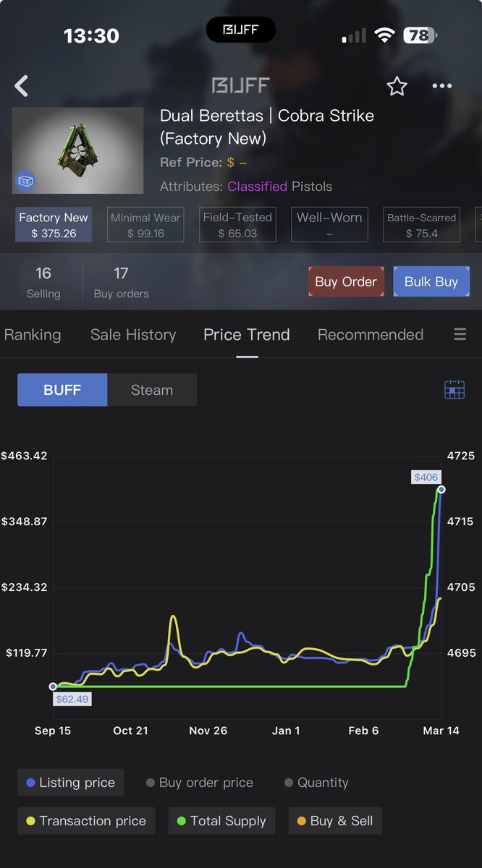Select Minimal Wear $99.16 option
482x868 pixels.
pyautogui.click(x=145, y=225)
